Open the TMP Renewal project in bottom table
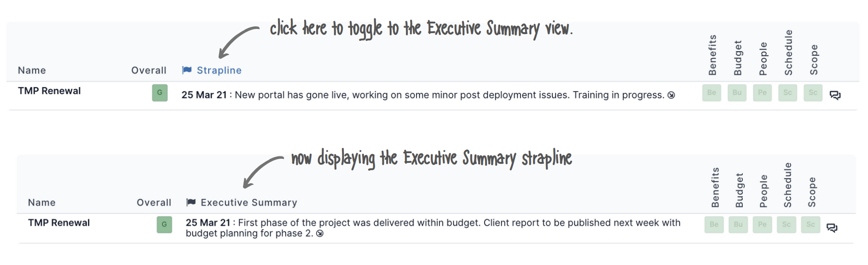The height and width of the screenshot is (265, 868). [x=59, y=223]
